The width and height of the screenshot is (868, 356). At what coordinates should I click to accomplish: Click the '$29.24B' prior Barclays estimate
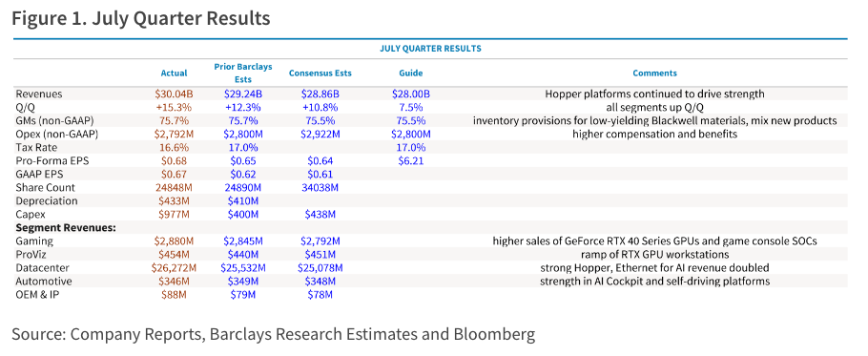[x=243, y=94]
